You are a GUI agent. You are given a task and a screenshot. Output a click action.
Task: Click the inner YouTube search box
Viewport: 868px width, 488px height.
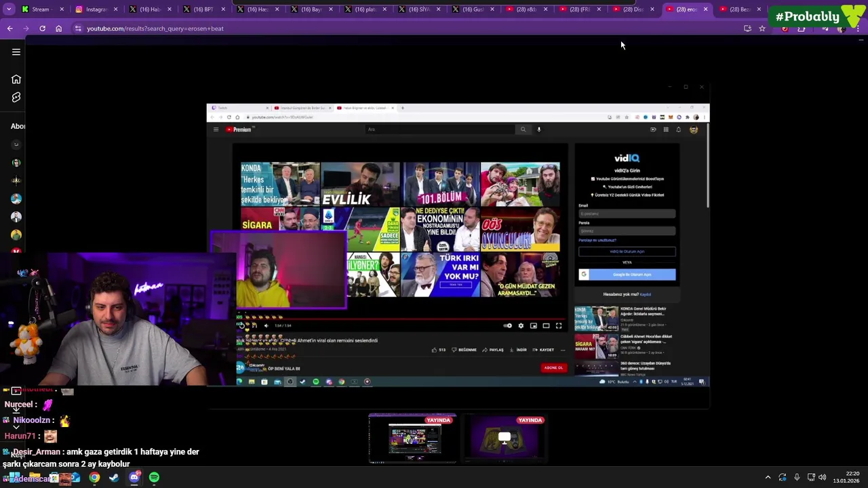tap(439, 129)
